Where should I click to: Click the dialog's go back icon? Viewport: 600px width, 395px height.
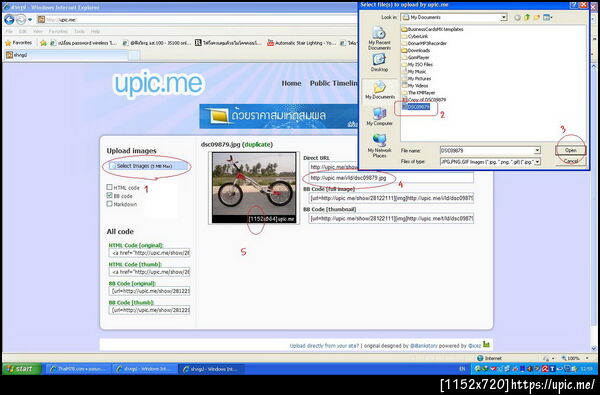click(517, 17)
